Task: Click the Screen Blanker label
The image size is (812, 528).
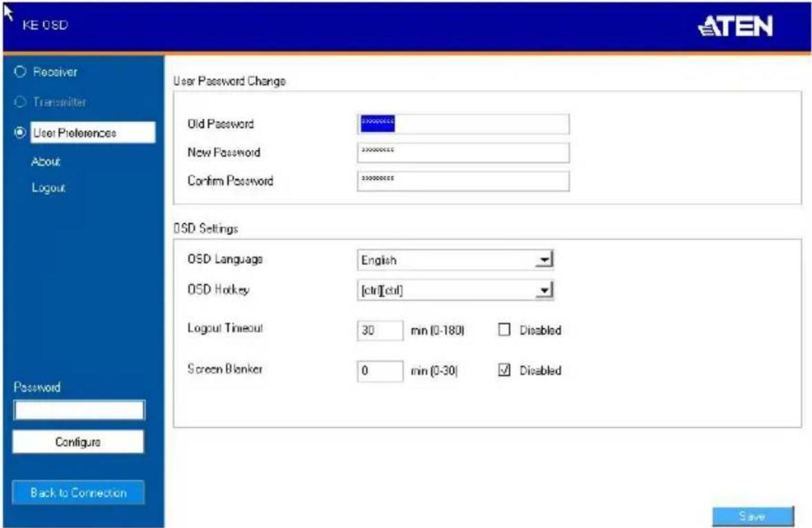Action: (x=225, y=369)
